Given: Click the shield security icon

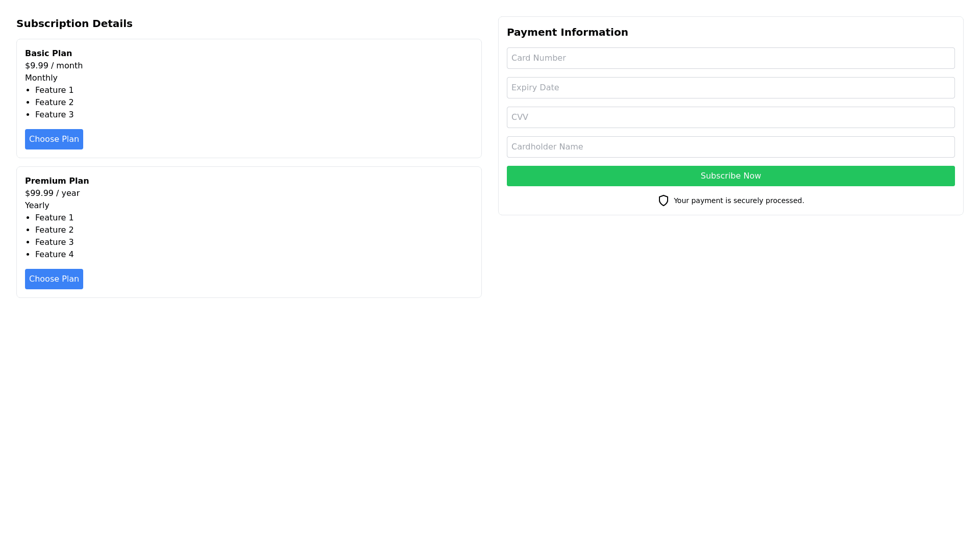Looking at the screenshot, I should [663, 201].
